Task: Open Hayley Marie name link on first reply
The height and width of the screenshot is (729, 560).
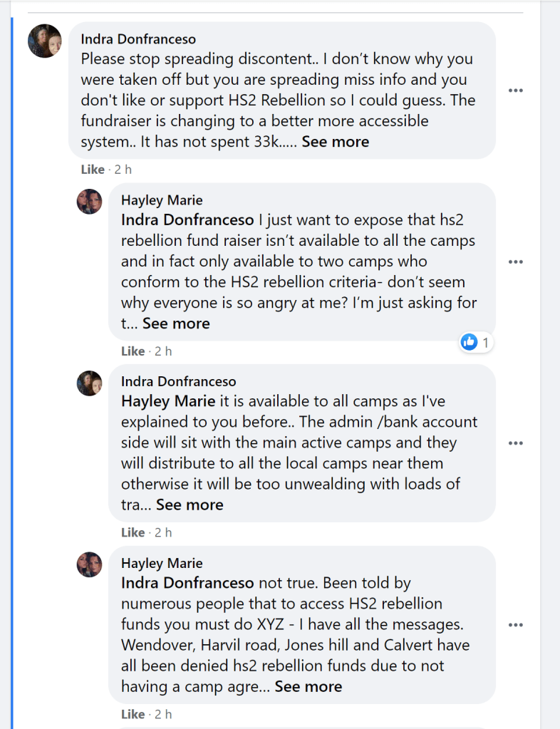Action: pos(162,200)
